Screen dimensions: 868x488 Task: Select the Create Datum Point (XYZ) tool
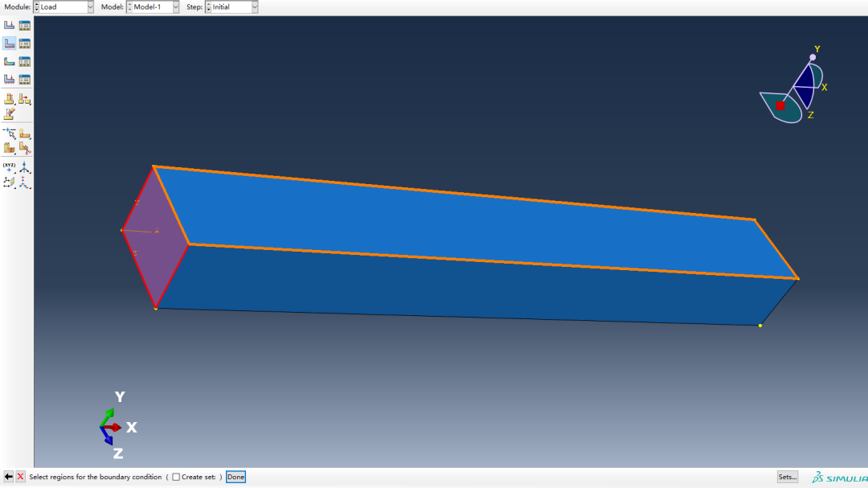tap(10, 167)
